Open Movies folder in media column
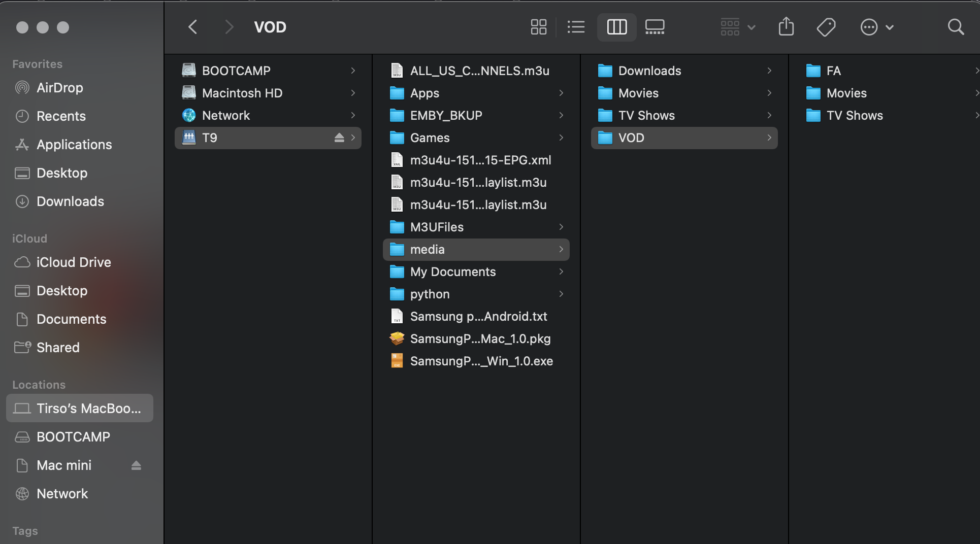Image resolution: width=980 pixels, height=544 pixels. click(x=684, y=93)
